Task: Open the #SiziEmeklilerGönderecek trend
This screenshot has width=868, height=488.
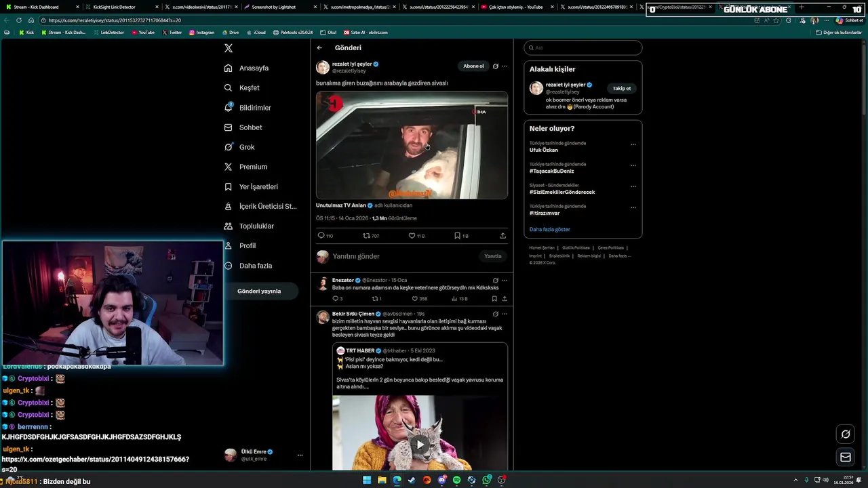Action: 562,192
